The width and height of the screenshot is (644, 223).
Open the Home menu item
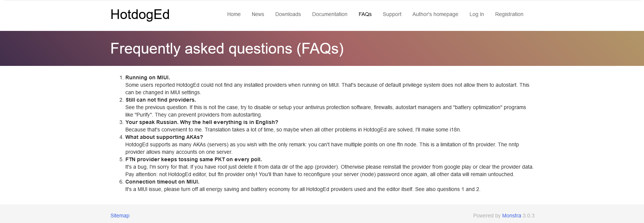pos(234,14)
